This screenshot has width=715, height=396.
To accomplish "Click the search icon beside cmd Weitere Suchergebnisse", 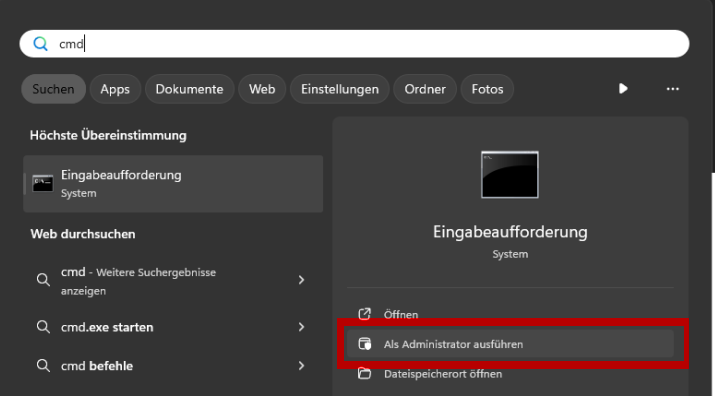I will point(43,279).
